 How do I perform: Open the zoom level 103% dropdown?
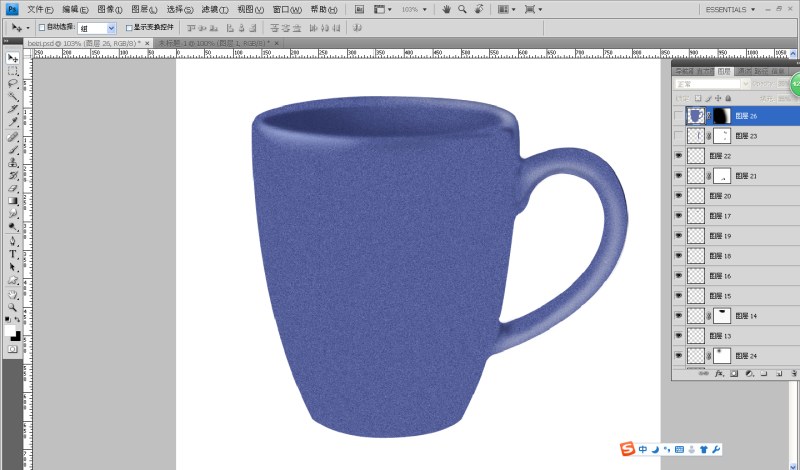(414, 9)
